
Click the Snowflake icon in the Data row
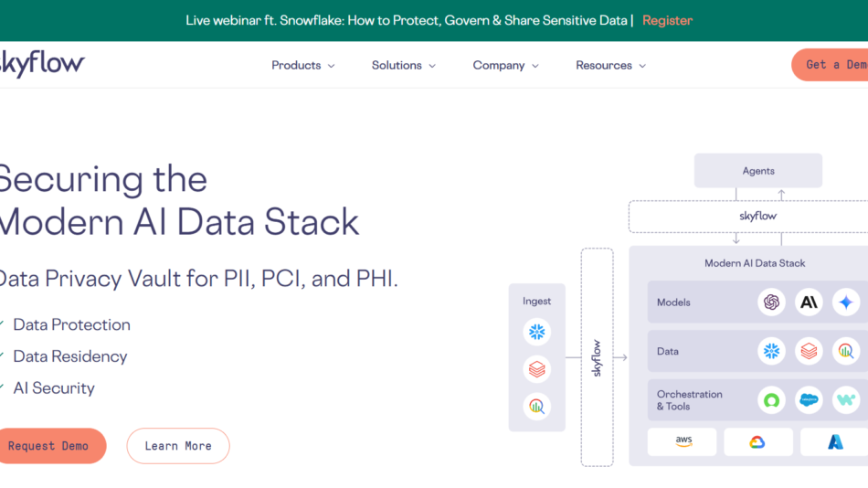tap(772, 351)
